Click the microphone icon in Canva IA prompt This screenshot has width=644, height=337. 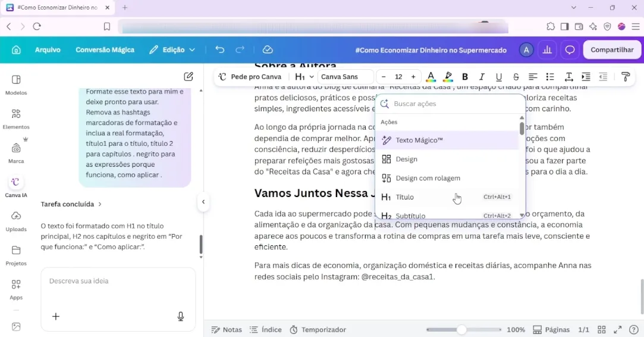click(181, 316)
